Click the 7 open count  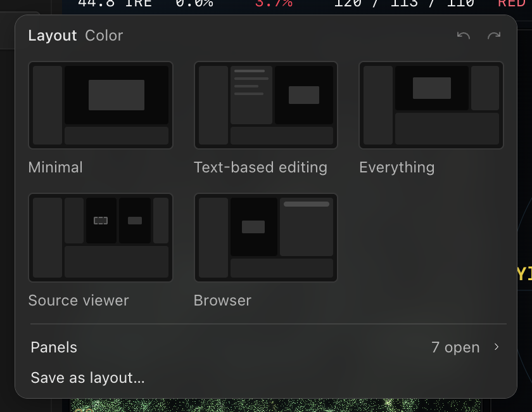click(x=455, y=347)
